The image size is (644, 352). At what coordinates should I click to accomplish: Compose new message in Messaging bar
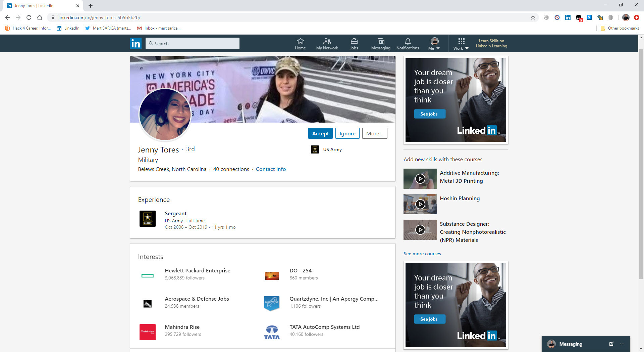[611, 344]
